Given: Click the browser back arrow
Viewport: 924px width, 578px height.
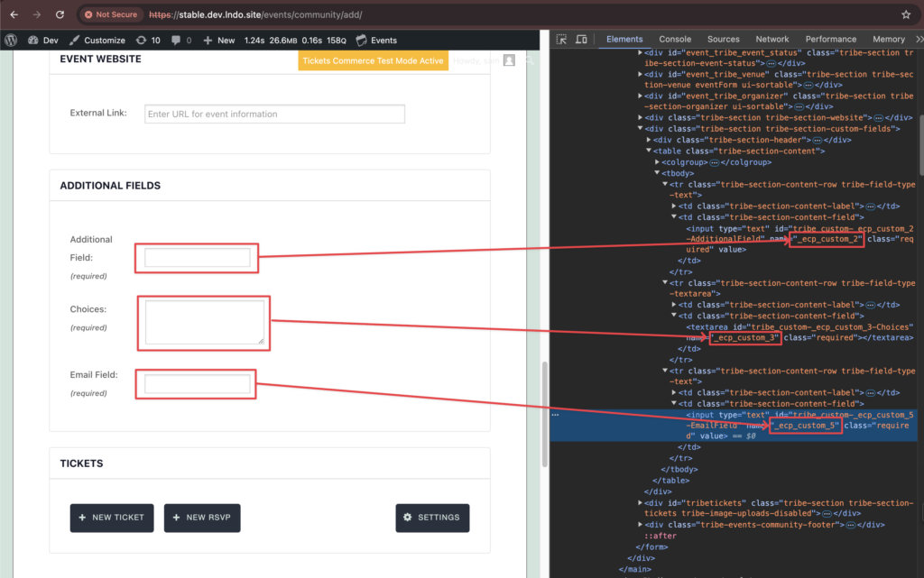Looking at the screenshot, I should pyautogui.click(x=14, y=14).
